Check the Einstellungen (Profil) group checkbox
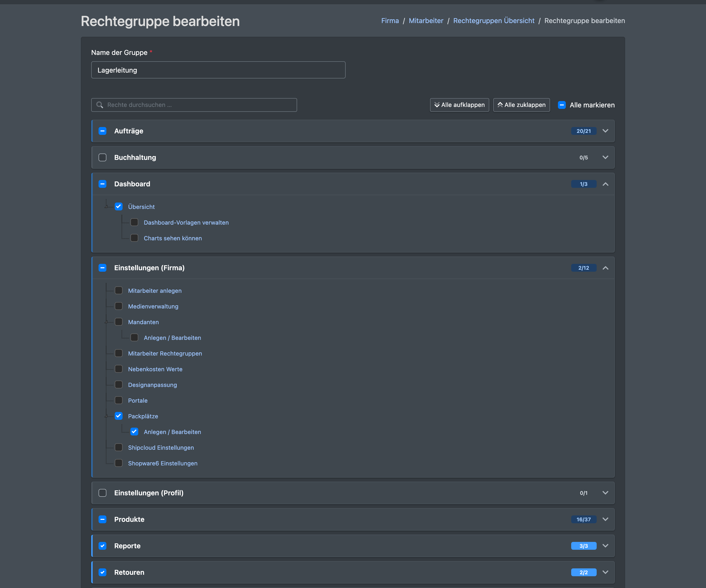The height and width of the screenshot is (588, 706). click(102, 493)
